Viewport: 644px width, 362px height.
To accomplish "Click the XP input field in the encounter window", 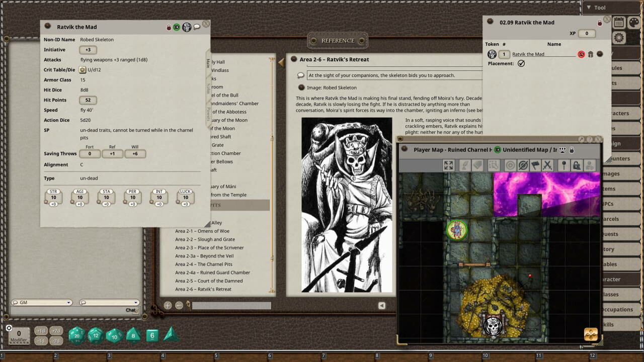I will pyautogui.click(x=587, y=33).
